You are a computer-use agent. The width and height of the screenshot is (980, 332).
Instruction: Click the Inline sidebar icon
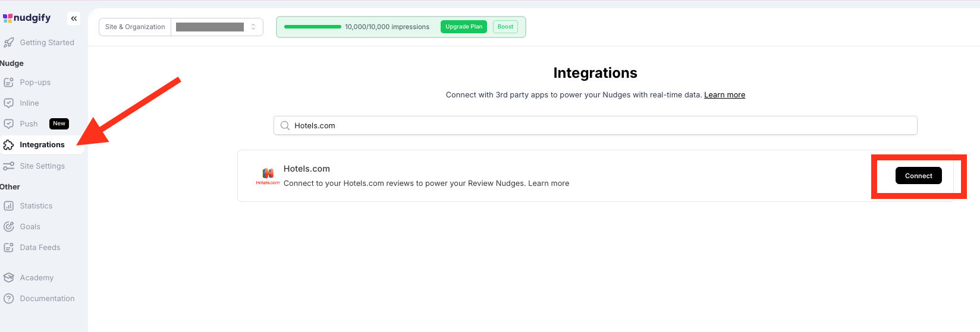pyautogui.click(x=8, y=103)
